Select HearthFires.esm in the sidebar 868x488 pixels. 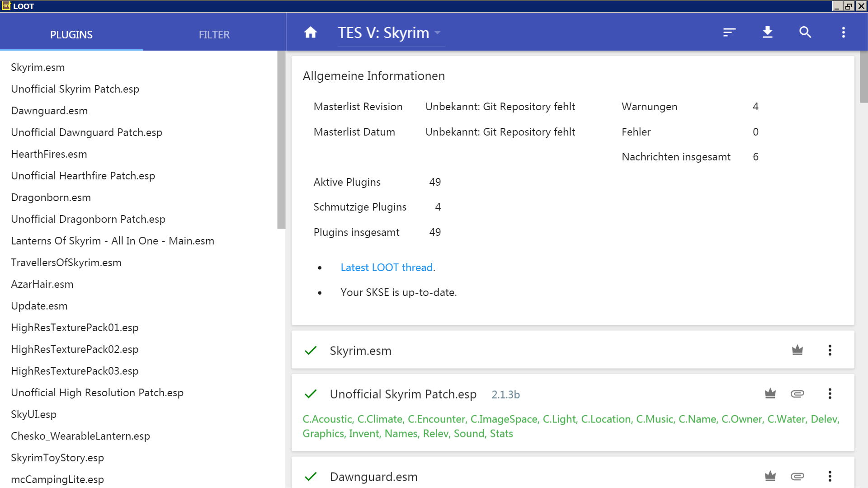coord(49,154)
